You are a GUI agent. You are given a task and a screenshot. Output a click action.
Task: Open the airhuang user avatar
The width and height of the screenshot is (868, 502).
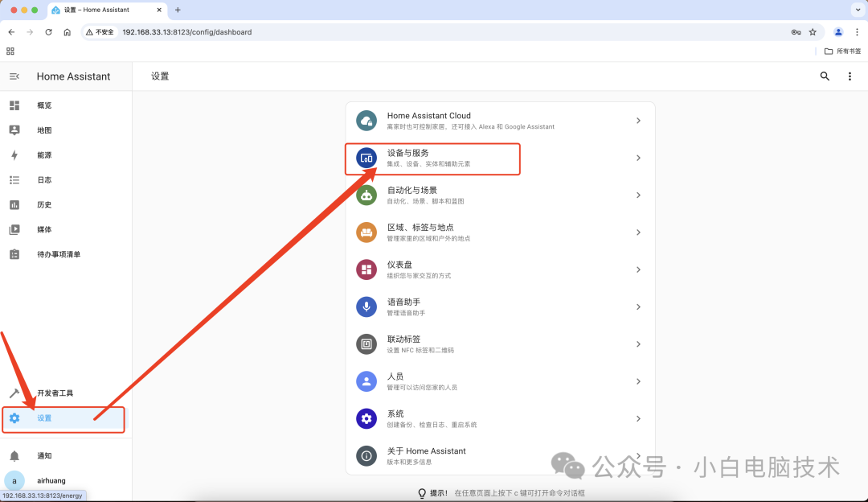(x=14, y=480)
